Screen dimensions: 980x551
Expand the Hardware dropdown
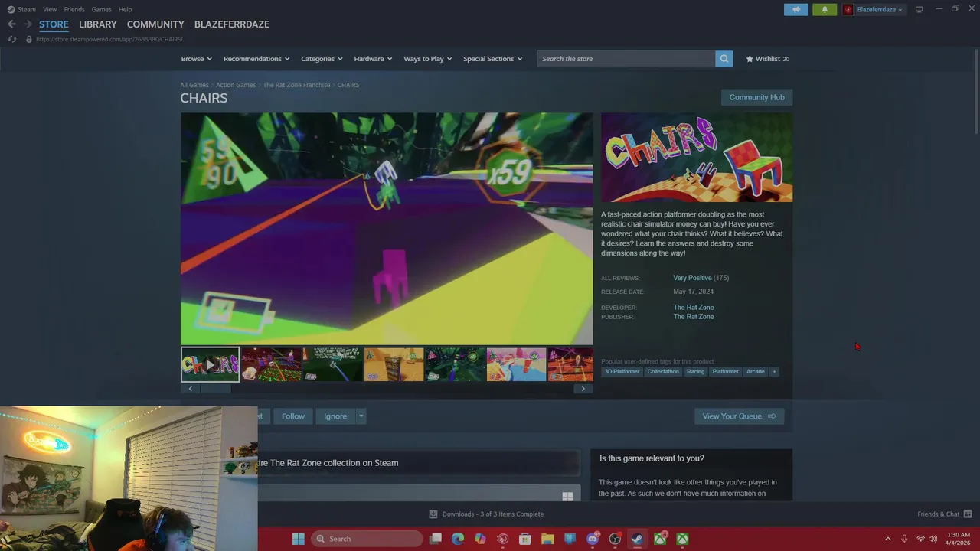tap(373, 59)
